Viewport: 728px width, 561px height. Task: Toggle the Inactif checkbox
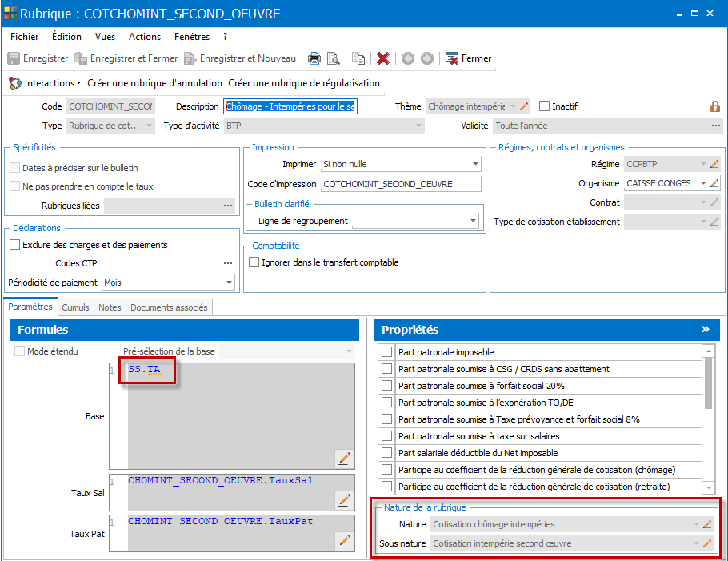[544, 106]
